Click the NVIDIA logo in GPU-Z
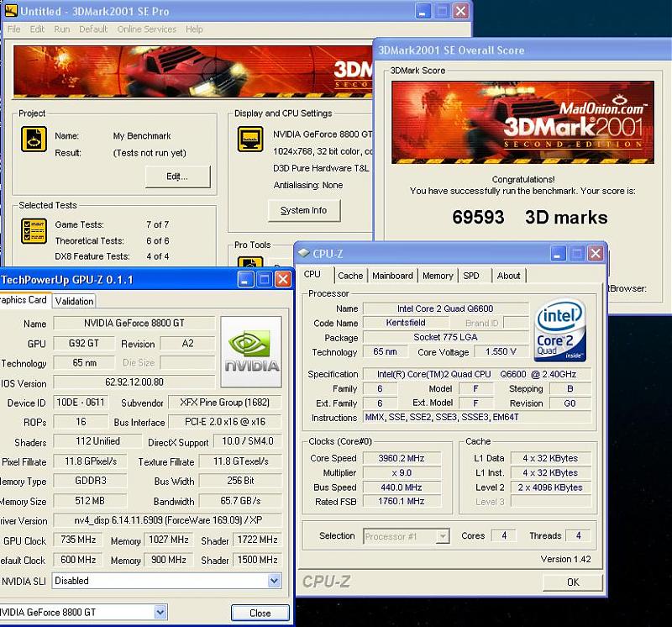This screenshot has height=627, width=672. (x=251, y=351)
